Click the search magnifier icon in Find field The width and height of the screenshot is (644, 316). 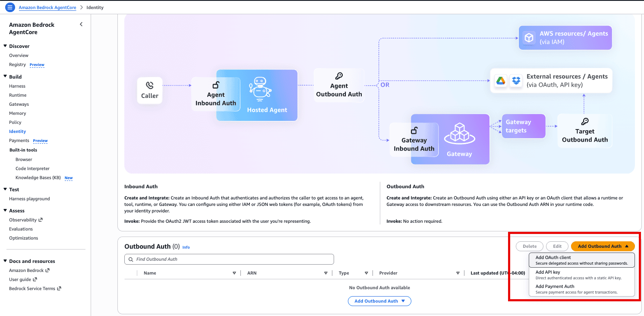131,259
